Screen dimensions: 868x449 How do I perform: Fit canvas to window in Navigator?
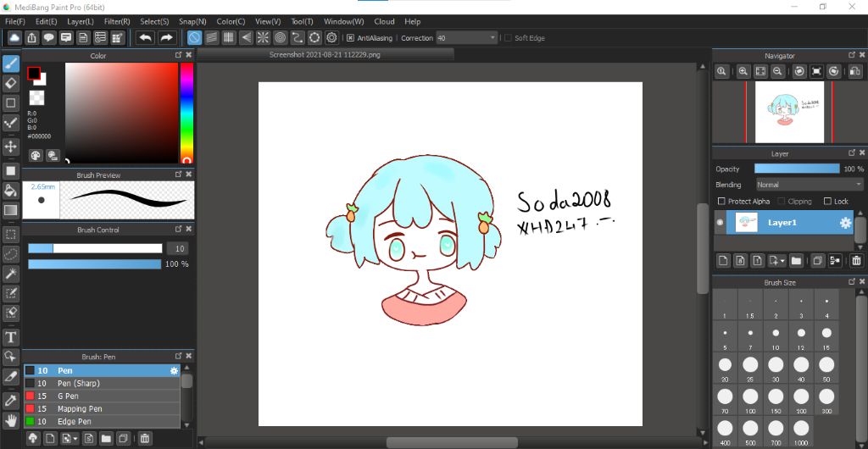(760, 71)
